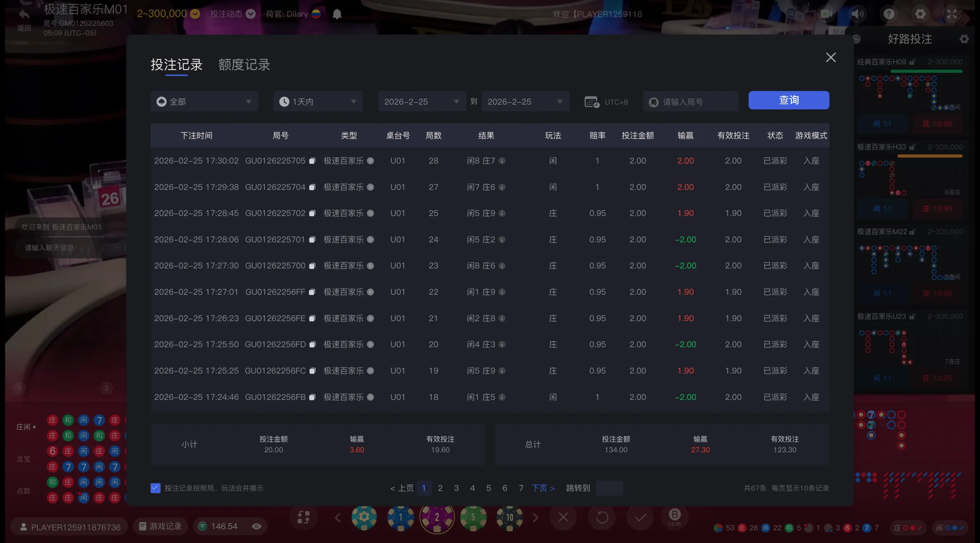Open result info icon for round 27
980x543 pixels.
pyautogui.click(x=502, y=188)
